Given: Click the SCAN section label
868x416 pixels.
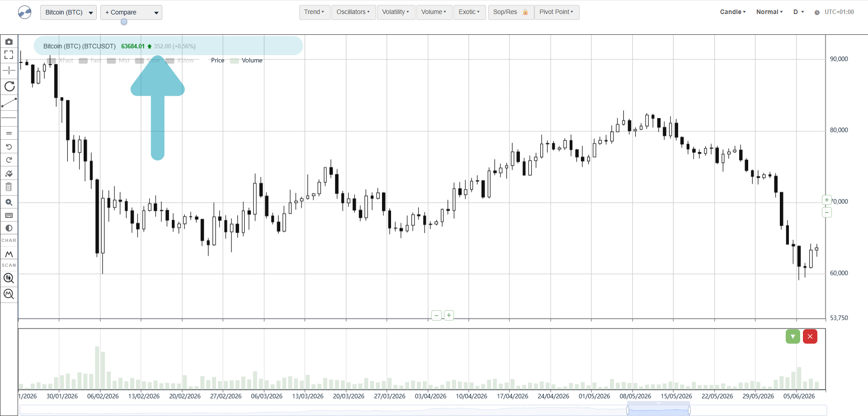Looking at the screenshot, I should coord(9,265).
